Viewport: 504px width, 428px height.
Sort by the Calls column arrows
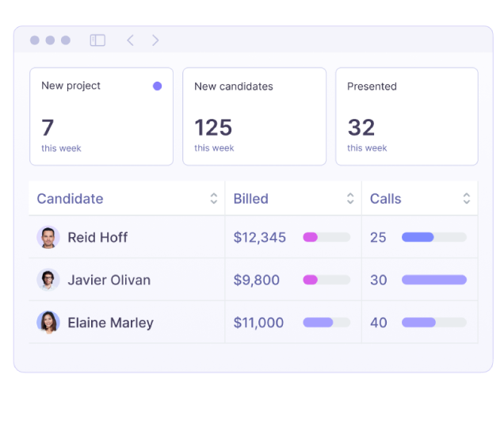pyautogui.click(x=467, y=199)
